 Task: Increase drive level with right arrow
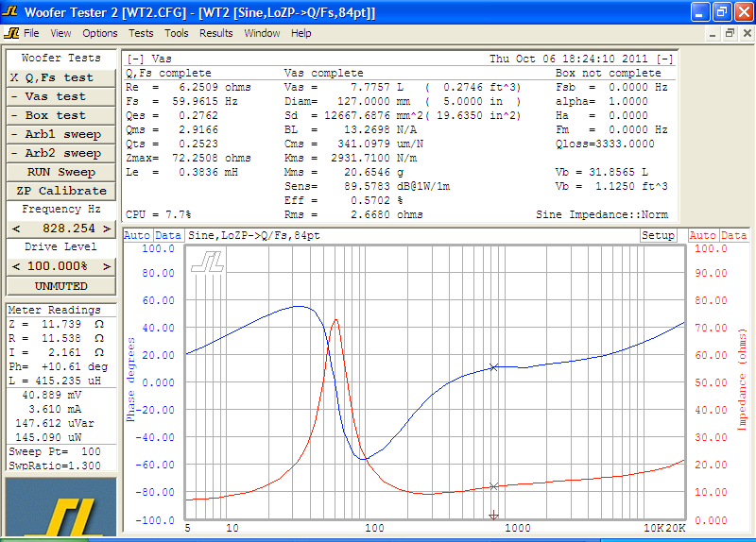(107, 266)
